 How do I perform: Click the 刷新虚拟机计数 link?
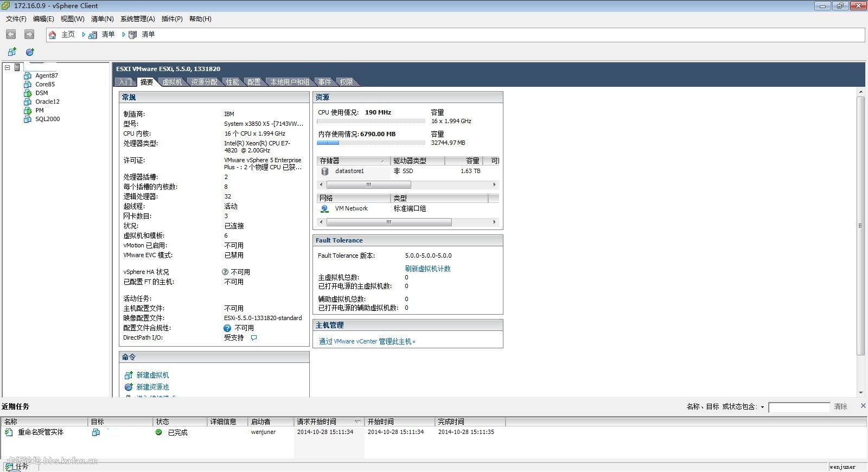tap(427, 269)
